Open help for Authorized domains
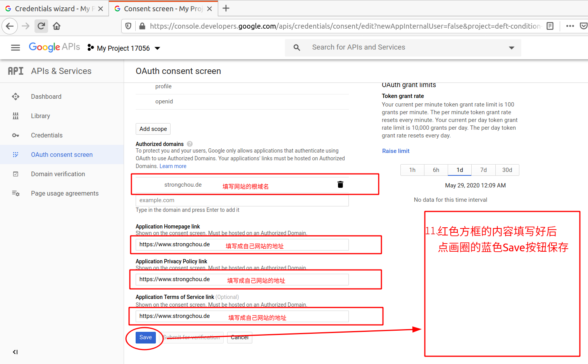588x364 pixels. click(190, 144)
